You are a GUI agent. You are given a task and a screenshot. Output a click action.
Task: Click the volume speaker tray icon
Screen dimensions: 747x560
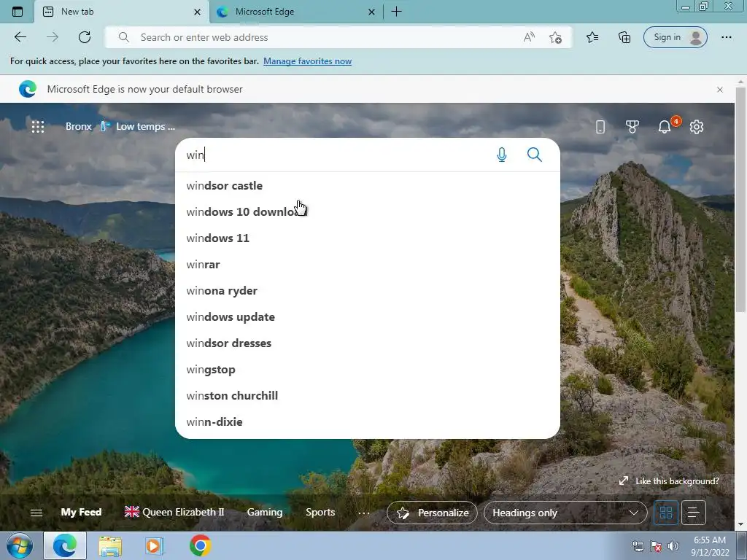[x=673, y=546]
